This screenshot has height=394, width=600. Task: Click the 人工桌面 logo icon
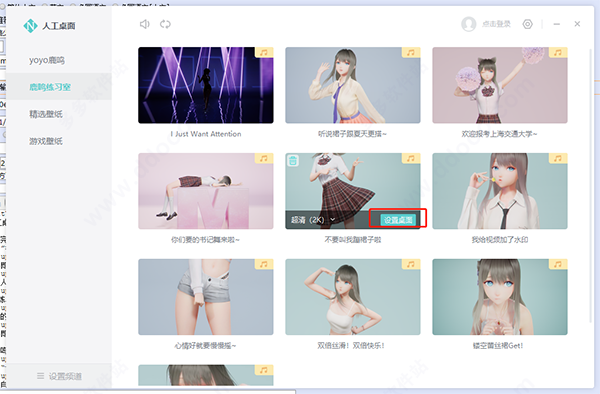click(30, 26)
